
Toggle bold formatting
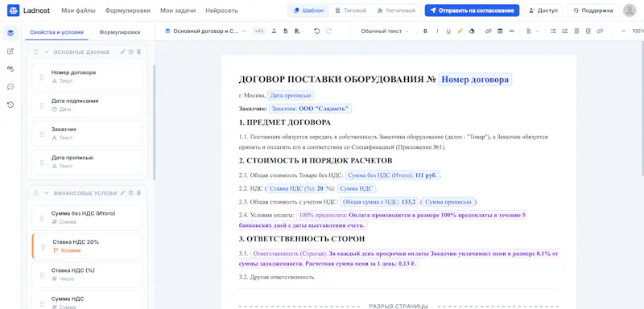[425, 31]
